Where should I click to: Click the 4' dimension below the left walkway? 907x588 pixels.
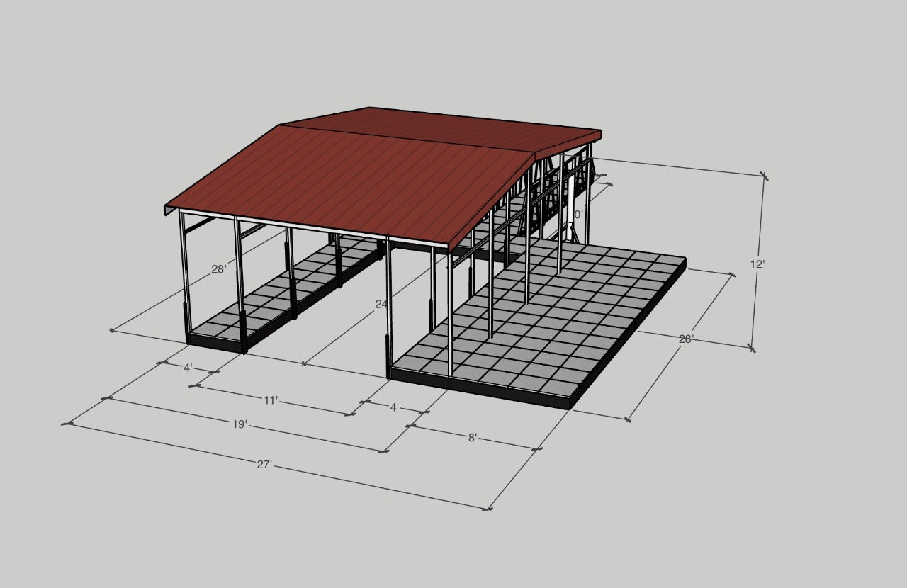[x=188, y=368]
